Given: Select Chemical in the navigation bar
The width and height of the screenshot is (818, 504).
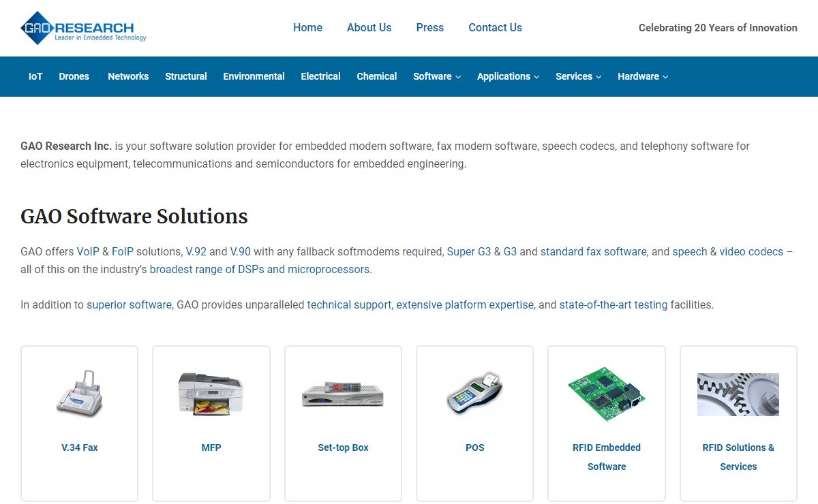Looking at the screenshot, I should click(377, 76).
